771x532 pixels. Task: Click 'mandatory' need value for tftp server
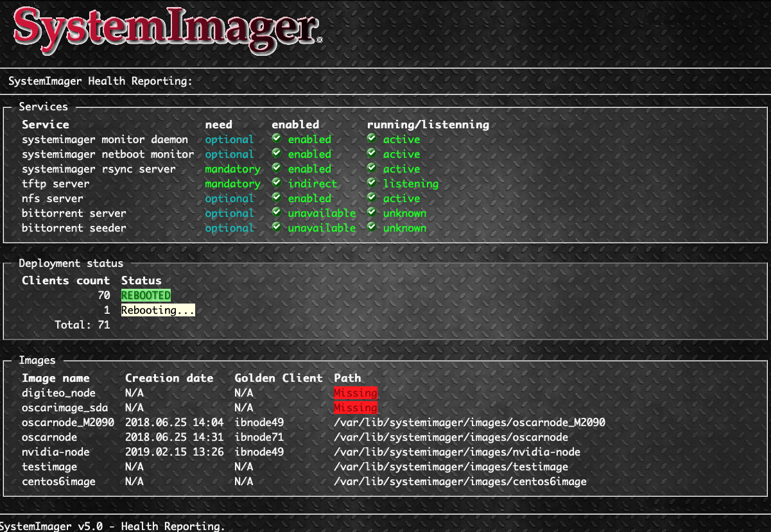[232, 184]
